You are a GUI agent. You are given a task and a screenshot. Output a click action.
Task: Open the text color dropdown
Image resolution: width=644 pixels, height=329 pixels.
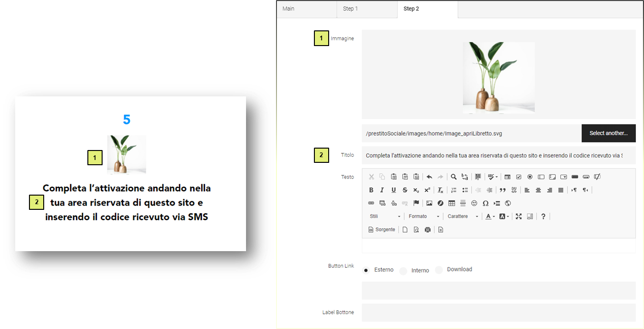click(491, 216)
